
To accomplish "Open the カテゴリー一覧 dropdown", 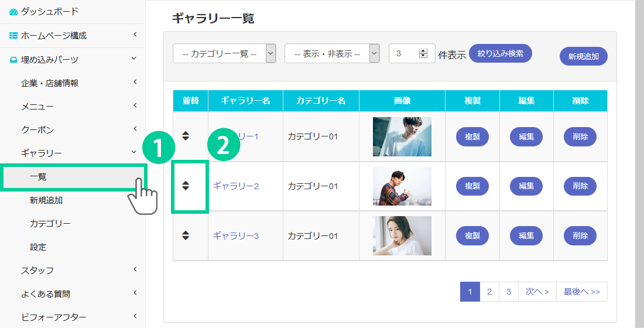I will (224, 53).
